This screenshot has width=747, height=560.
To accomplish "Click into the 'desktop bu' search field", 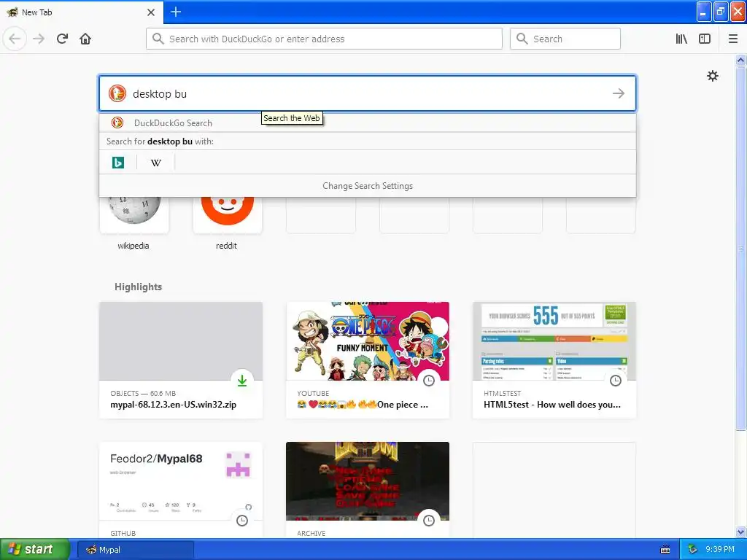I will [x=368, y=93].
